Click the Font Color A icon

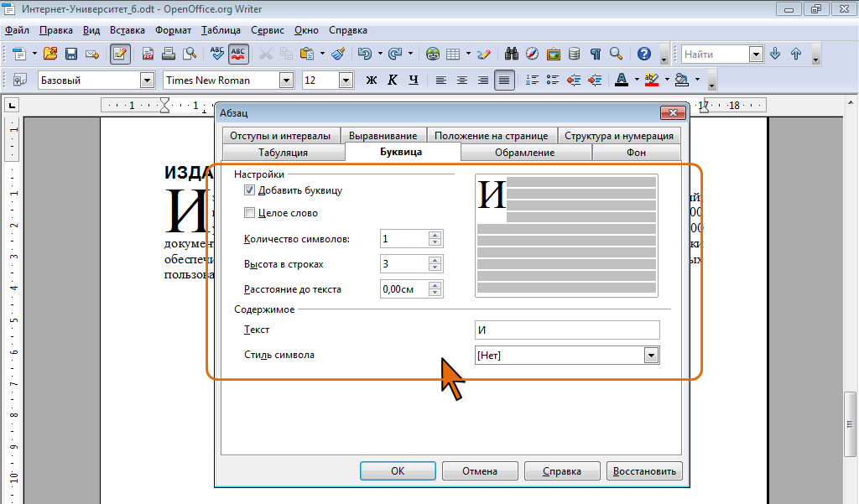(622, 80)
